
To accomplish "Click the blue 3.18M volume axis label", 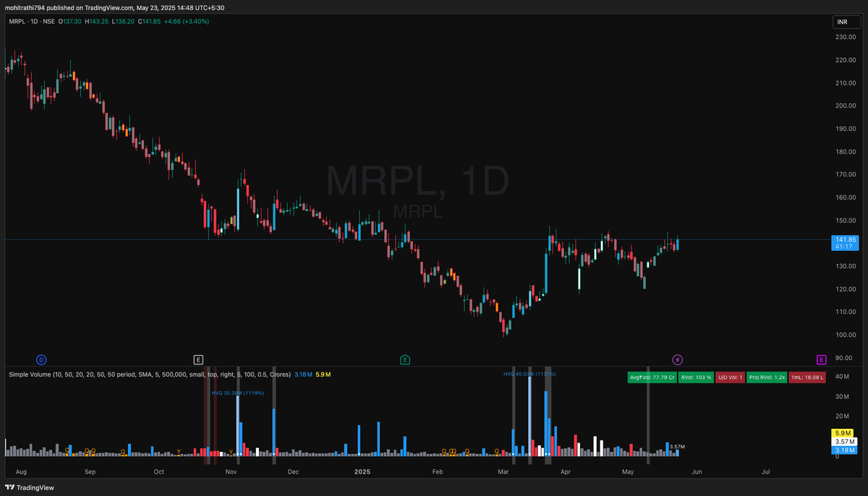I will click(x=845, y=449).
